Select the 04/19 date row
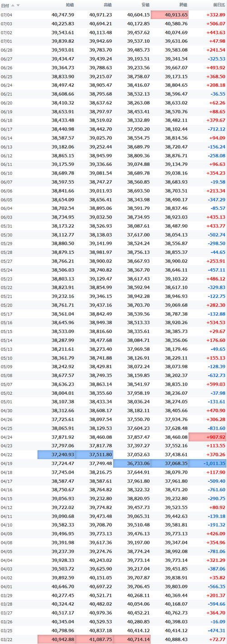The image size is (227, 644). pyautogui.click(x=113, y=463)
